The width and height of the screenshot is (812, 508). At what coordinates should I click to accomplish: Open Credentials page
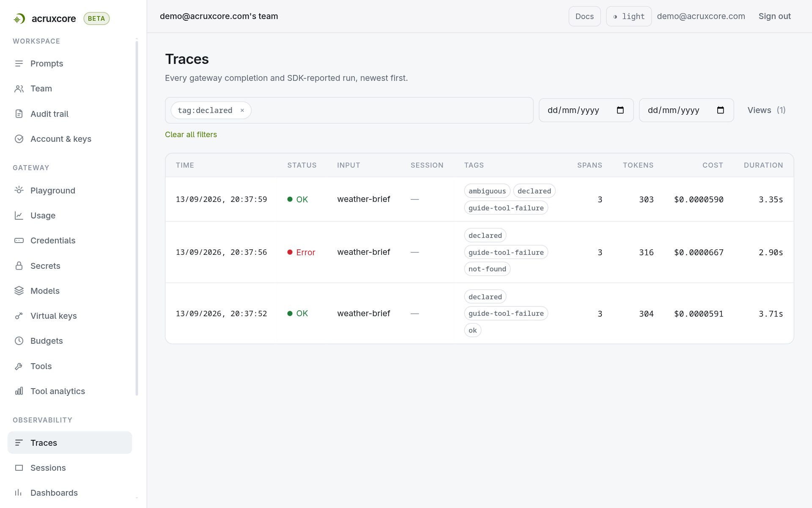point(70,240)
